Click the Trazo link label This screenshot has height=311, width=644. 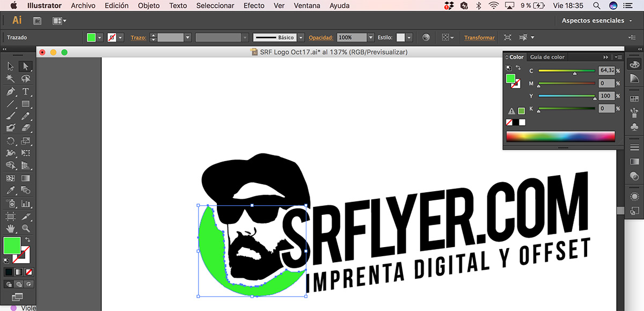138,38
